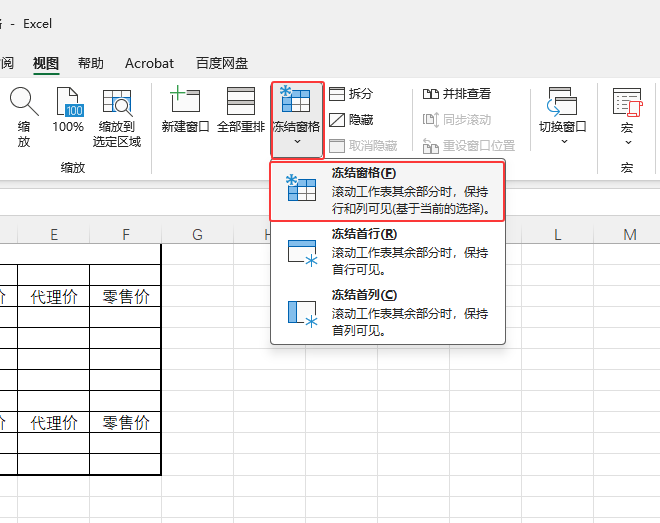Click Split (拆分) in the ribbon
Image resolution: width=660 pixels, height=523 pixels.
(351, 94)
